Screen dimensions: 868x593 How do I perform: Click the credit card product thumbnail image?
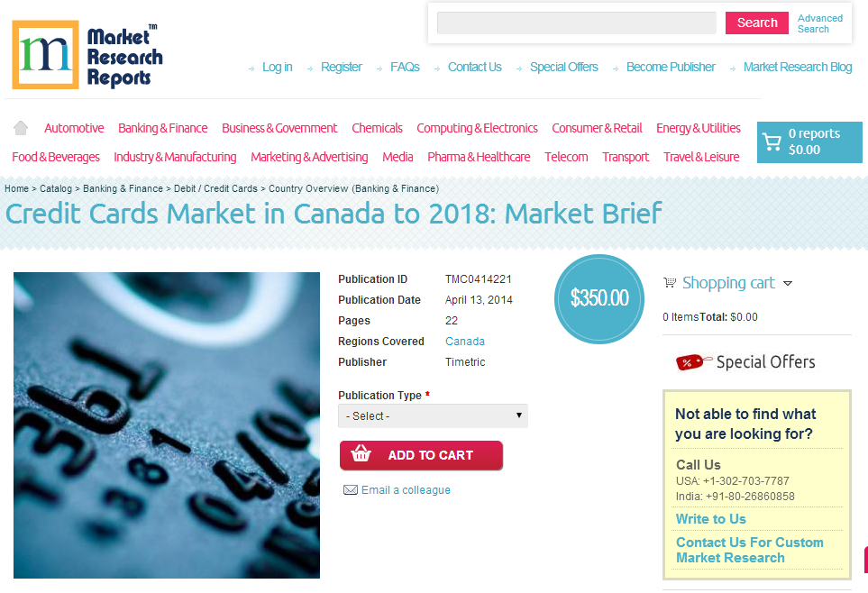[166, 424]
